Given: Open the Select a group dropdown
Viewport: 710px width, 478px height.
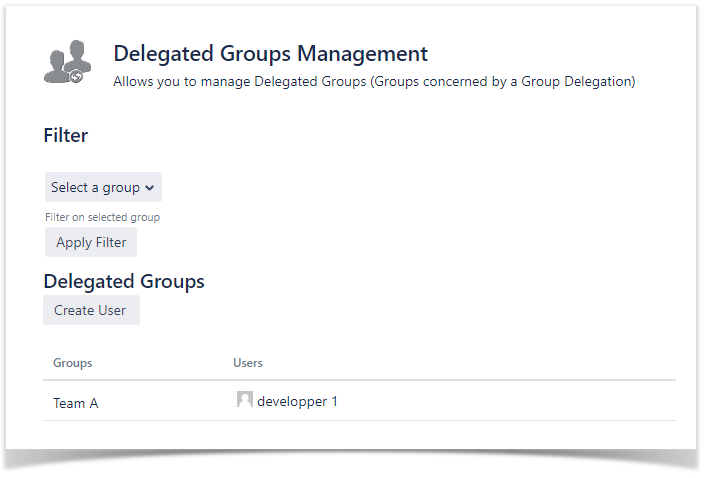Looking at the screenshot, I should click(103, 187).
